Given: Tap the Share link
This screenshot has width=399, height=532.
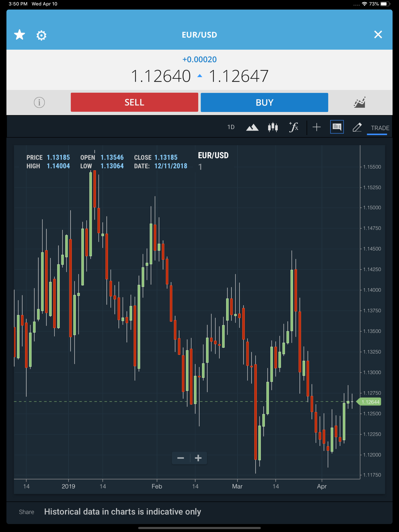Looking at the screenshot, I should 26,512.
